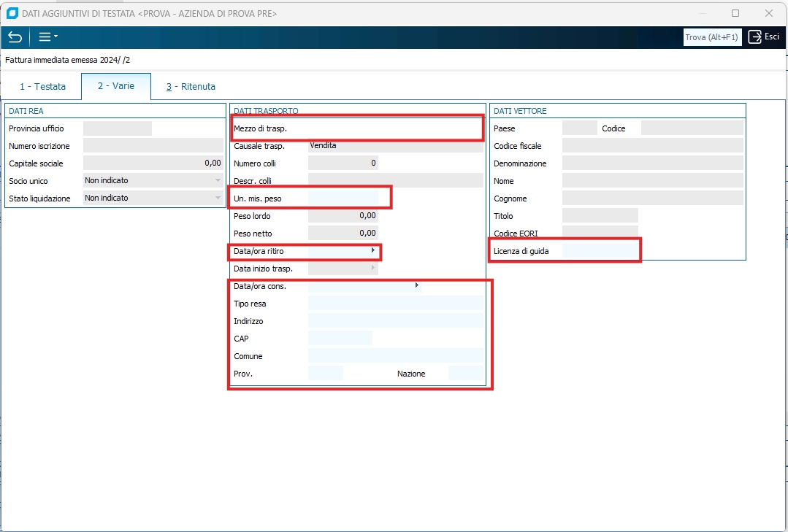Viewport: 788px width, 532px height.
Task: Open Data/ora cons. date picker arrow
Action: (416, 285)
